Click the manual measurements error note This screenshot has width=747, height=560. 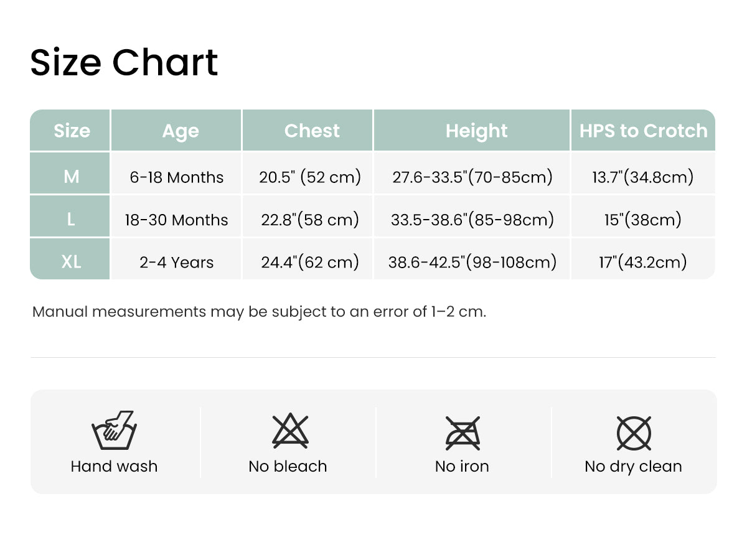259,312
